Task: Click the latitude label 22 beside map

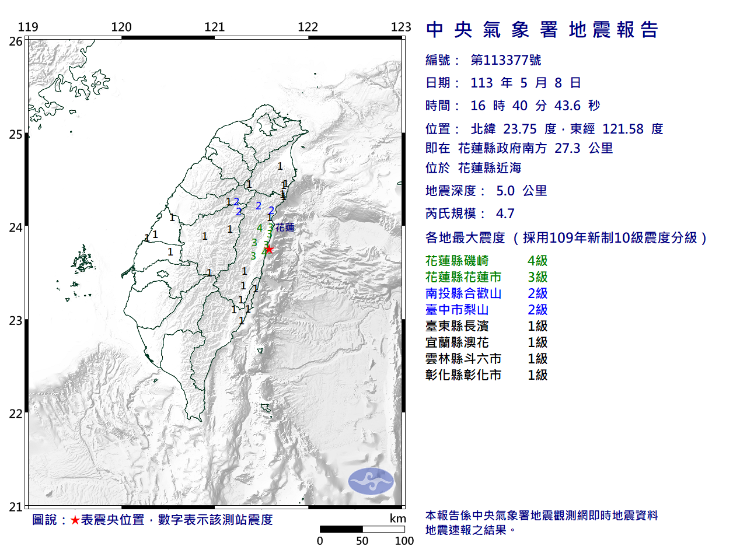Action: (x=16, y=414)
